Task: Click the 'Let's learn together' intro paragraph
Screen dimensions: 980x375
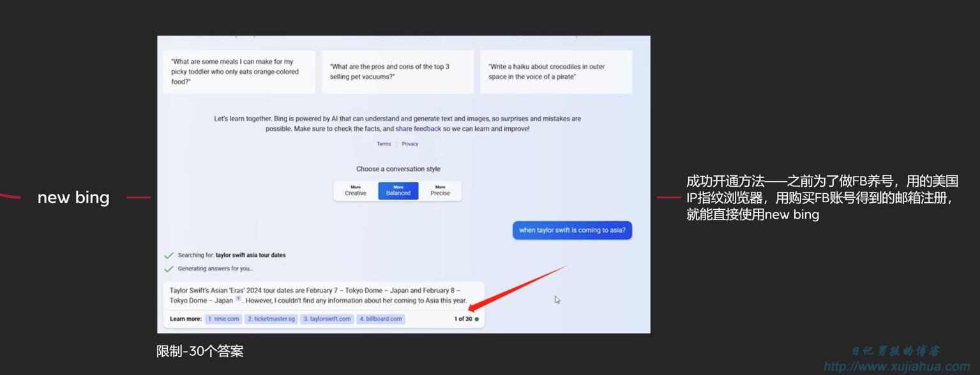Action: click(x=397, y=124)
